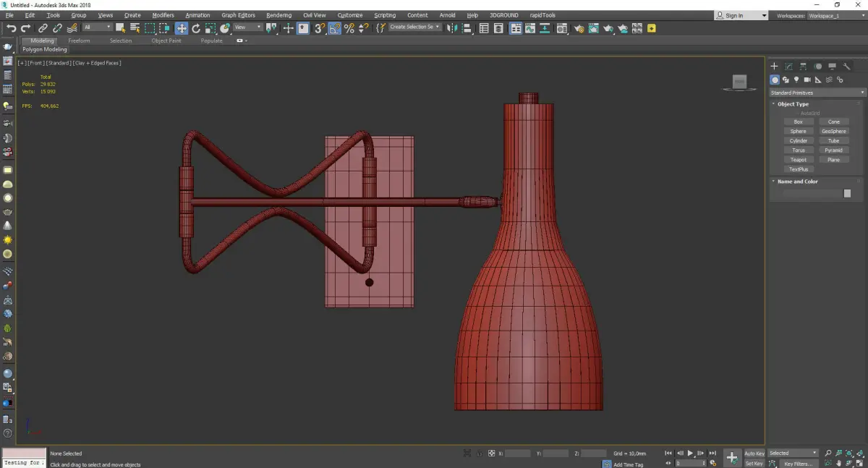Open the Create Selection Set dropdown
Viewport: 868px width, 468px height.
click(414, 27)
